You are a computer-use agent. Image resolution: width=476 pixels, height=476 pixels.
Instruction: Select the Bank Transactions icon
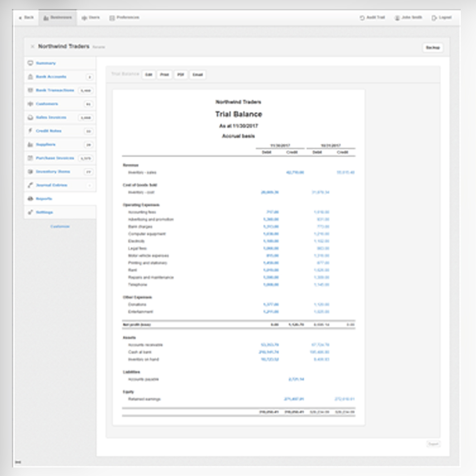[30, 90]
